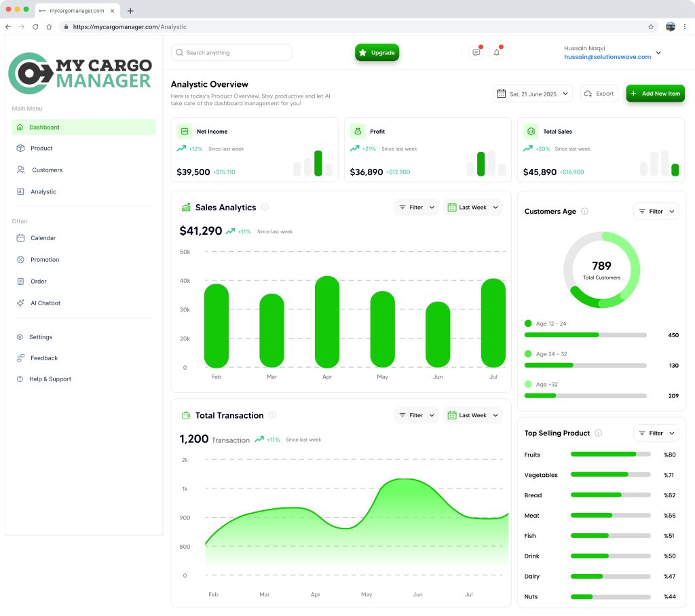Screen dimensions: 695x616
Task: Click the chat messages icon in header
Action: pyautogui.click(x=476, y=53)
